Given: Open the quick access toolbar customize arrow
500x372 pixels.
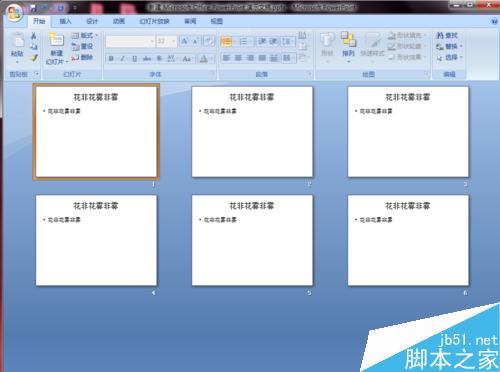Looking at the screenshot, I should tap(75, 7).
